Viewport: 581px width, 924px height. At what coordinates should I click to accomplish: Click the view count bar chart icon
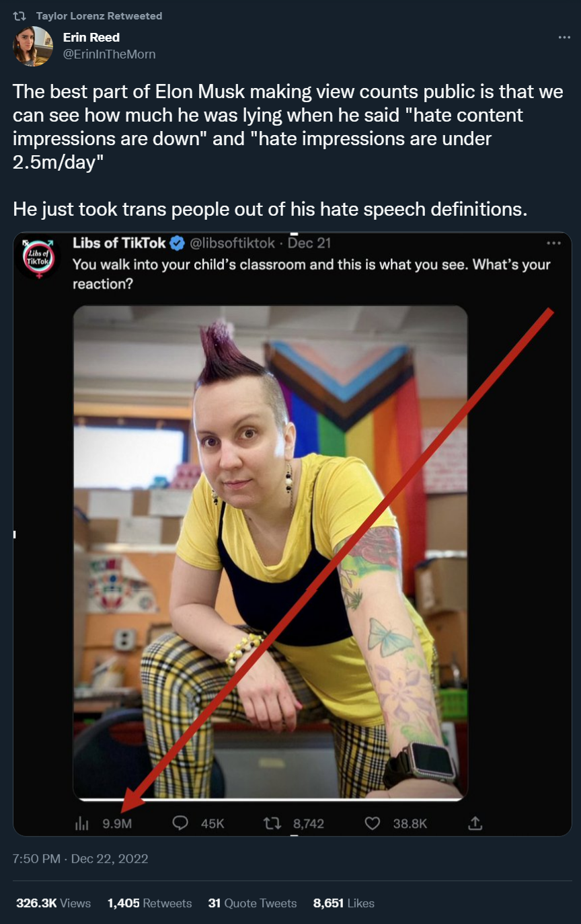(81, 823)
